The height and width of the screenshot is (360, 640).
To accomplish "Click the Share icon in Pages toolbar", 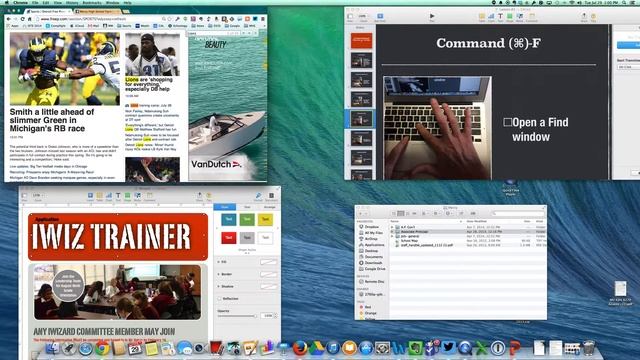I will 199,196.
